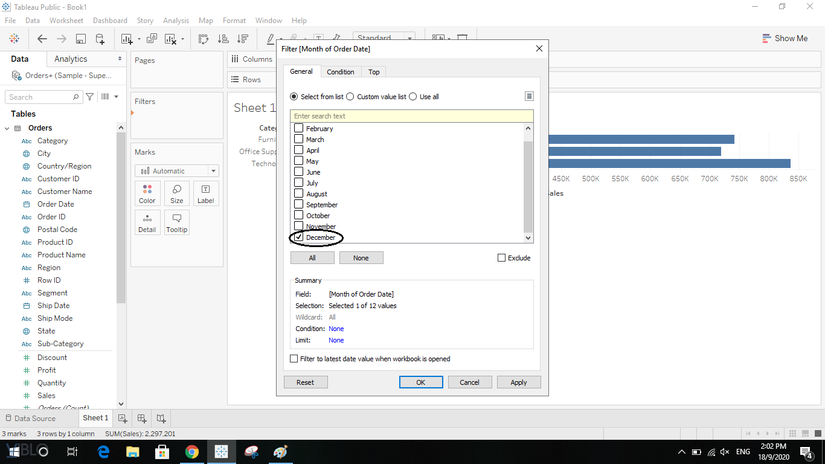Sort descending using the toolbar icon
Image resolution: width=825 pixels, height=464 pixels.
tap(243, 39)
